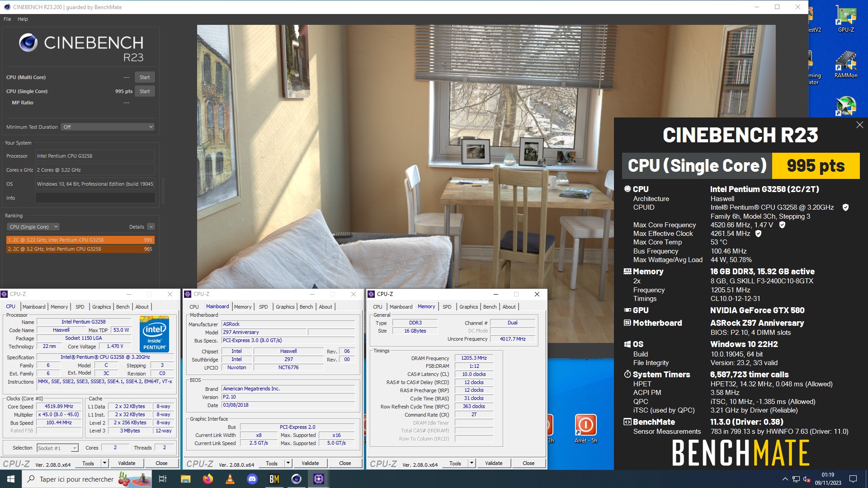Click the Intel Pentium logo in CPU-Z
The image size is (868, 488).
click(154, 334)
